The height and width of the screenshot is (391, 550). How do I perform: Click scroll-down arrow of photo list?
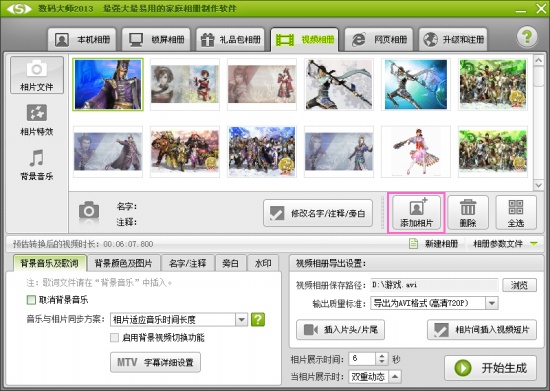click(538, 185)
